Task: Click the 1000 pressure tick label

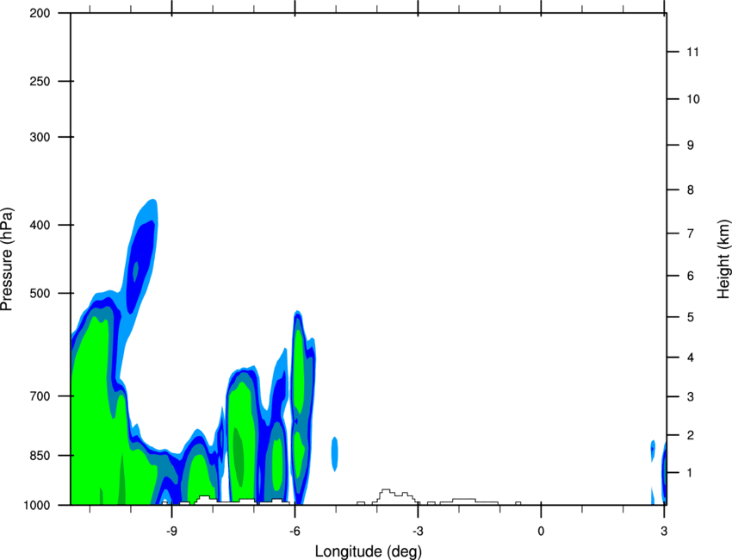Action: [x=36, y=506]
